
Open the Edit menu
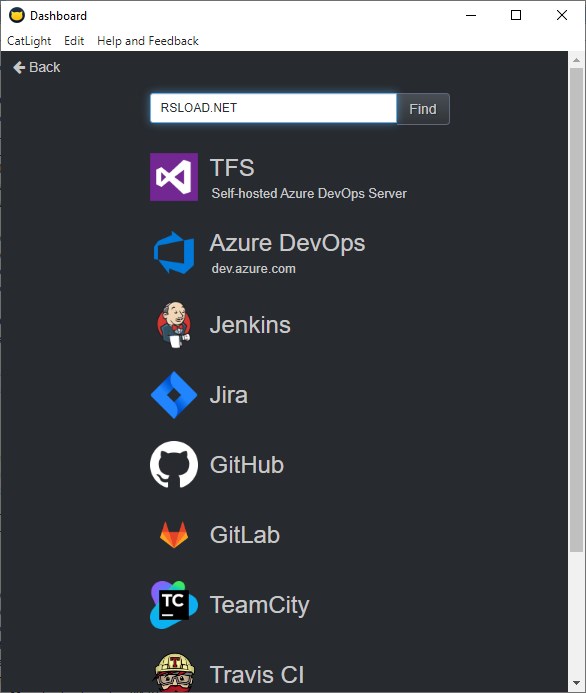click(x=74, y=41)
